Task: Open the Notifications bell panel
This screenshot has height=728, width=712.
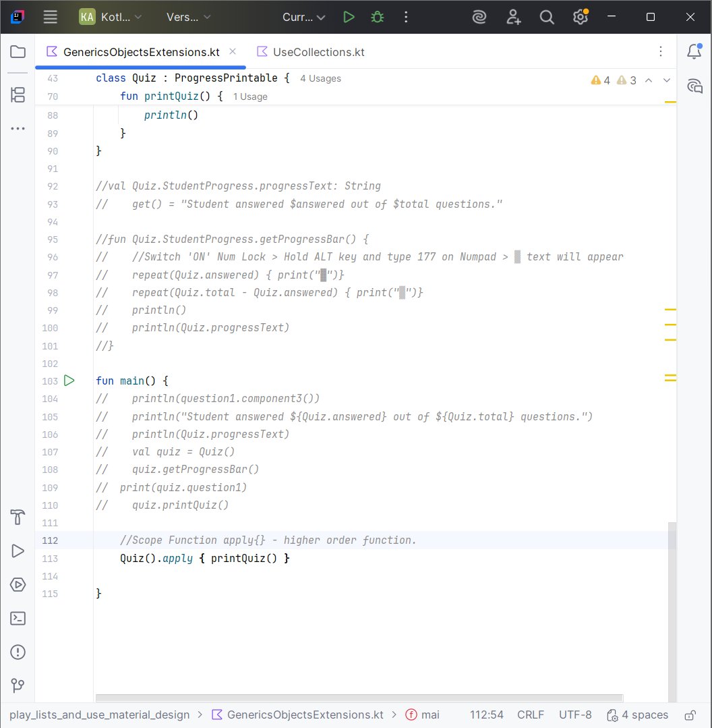Action: [x=694, y=52]
